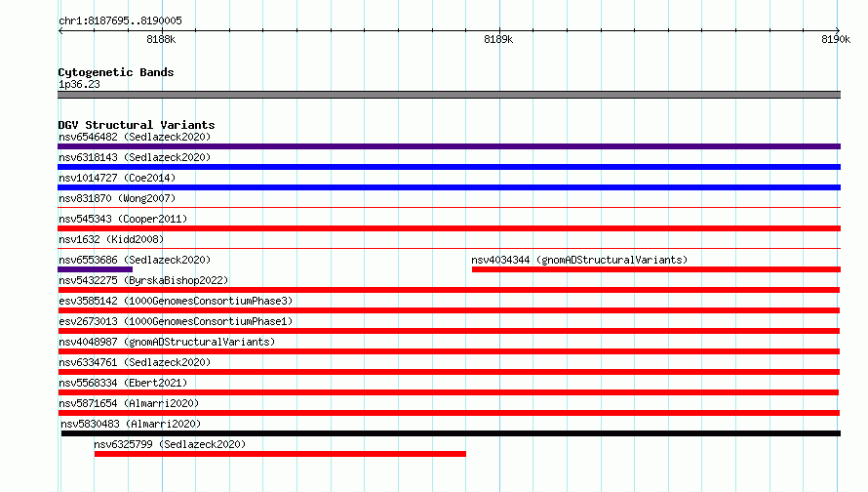Click the DGV Structural Variants track title
Screen dimensions: 868x492
coord(137,125)
